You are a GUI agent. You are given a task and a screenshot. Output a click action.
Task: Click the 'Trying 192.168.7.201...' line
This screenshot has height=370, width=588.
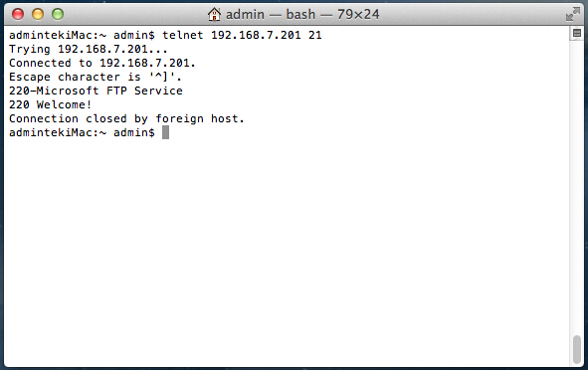(89, 49)
